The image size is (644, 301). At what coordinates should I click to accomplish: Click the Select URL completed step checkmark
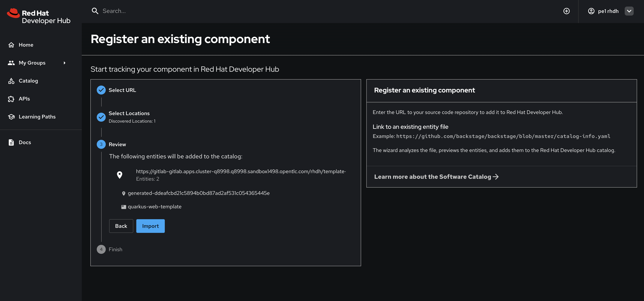pyautogui.click(x=101, y=90)
